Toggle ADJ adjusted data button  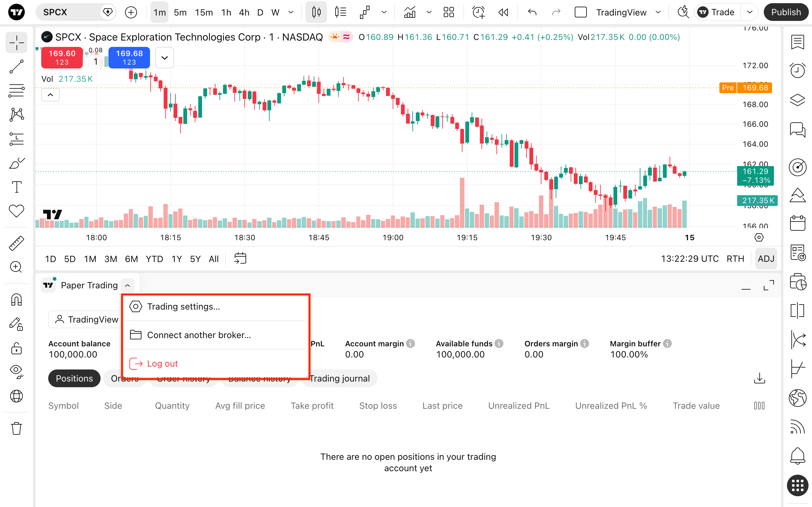click(766, 259)
